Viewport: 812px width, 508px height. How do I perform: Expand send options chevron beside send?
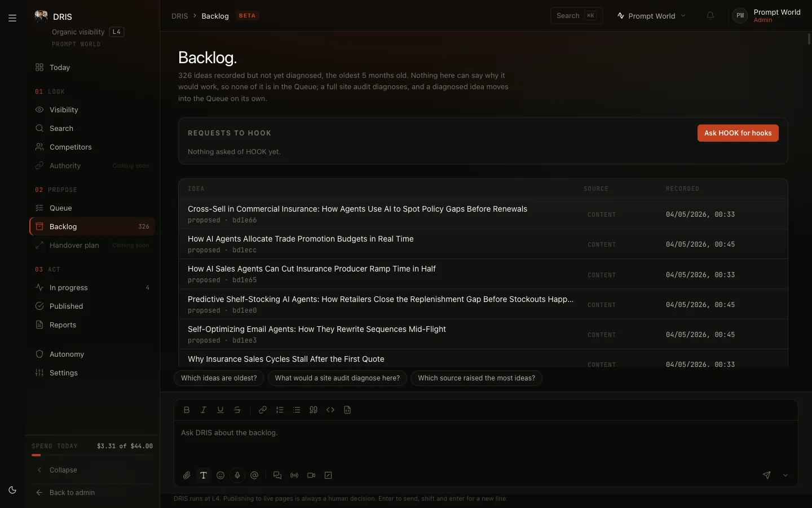pos(785,475)
